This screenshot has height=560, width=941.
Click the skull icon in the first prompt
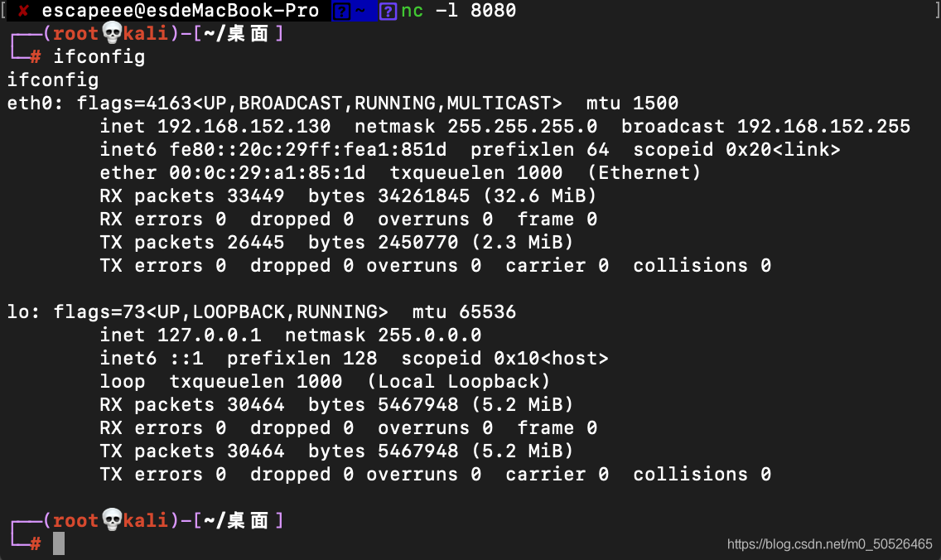coord(112,33)
